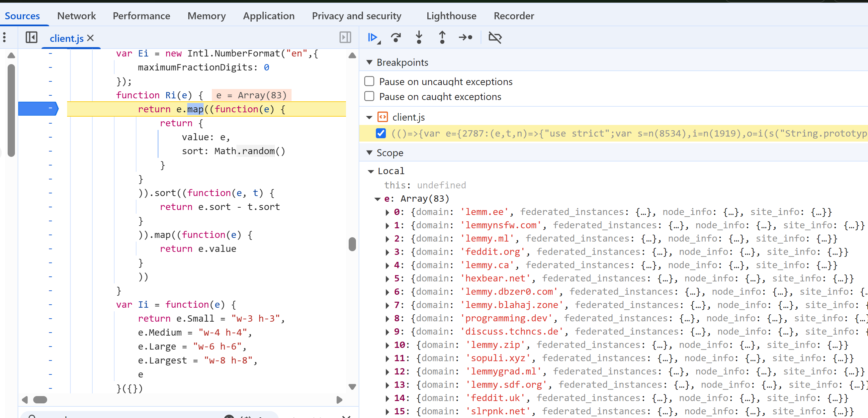
Task: Click the inline value e = Array(83)
Action: click(251, 95)
